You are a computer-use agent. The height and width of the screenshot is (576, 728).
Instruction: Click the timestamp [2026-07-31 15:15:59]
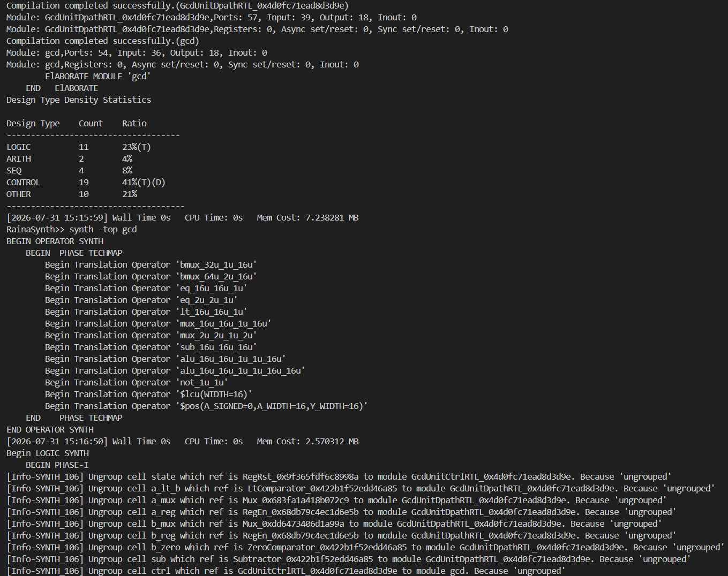(x=57, y=217)
